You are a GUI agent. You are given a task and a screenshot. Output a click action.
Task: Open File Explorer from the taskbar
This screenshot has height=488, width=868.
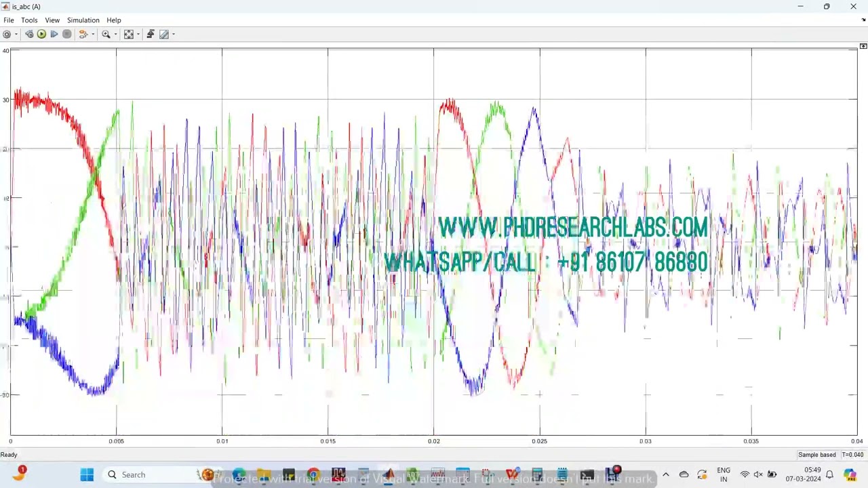(264, 474)
